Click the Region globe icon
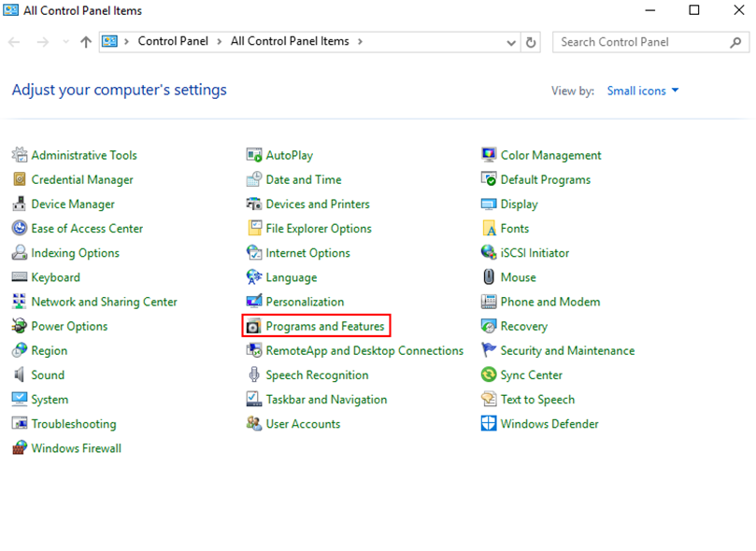This screenshot has height=551, width=756. pos(20,350)
